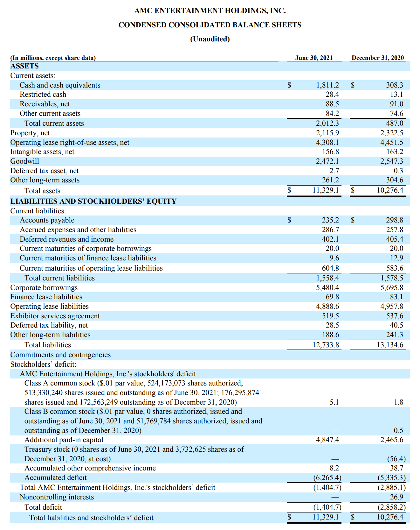
Task: Select cash value '308.3'
Action: 395,85
